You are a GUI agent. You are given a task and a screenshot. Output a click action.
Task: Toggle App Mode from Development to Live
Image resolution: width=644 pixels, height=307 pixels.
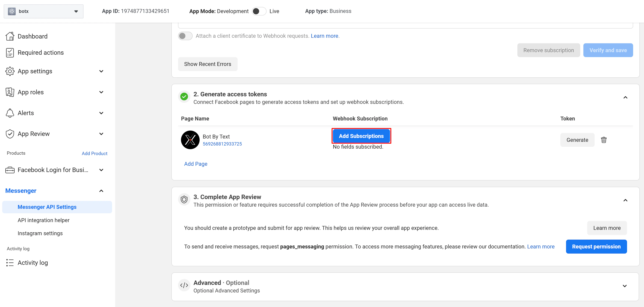pos(259,11)
